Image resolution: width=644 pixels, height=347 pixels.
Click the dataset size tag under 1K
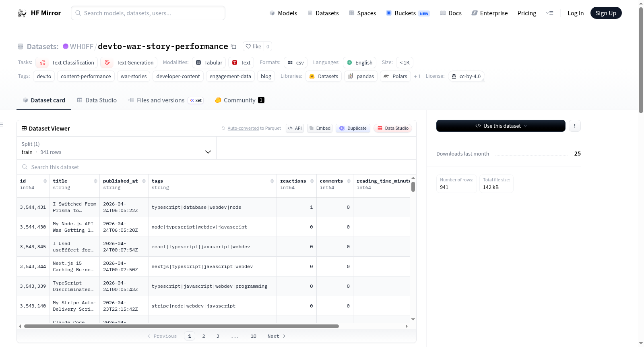pos(405,62)
